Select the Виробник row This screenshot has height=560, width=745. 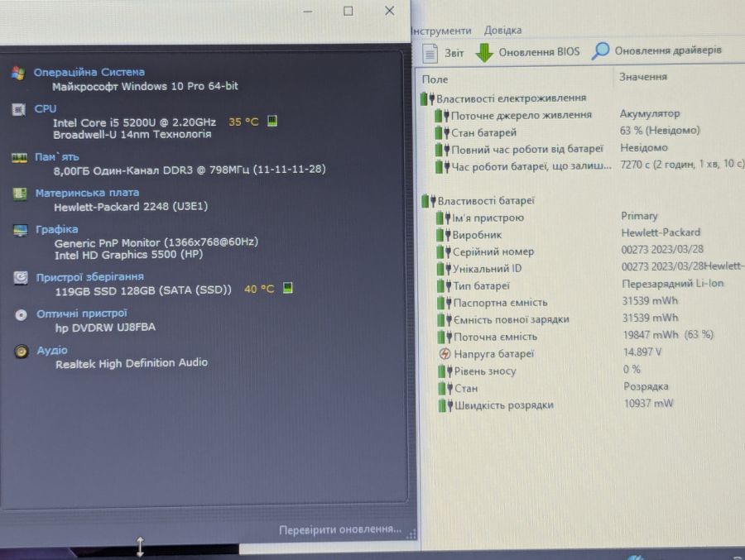click(590, 235)
